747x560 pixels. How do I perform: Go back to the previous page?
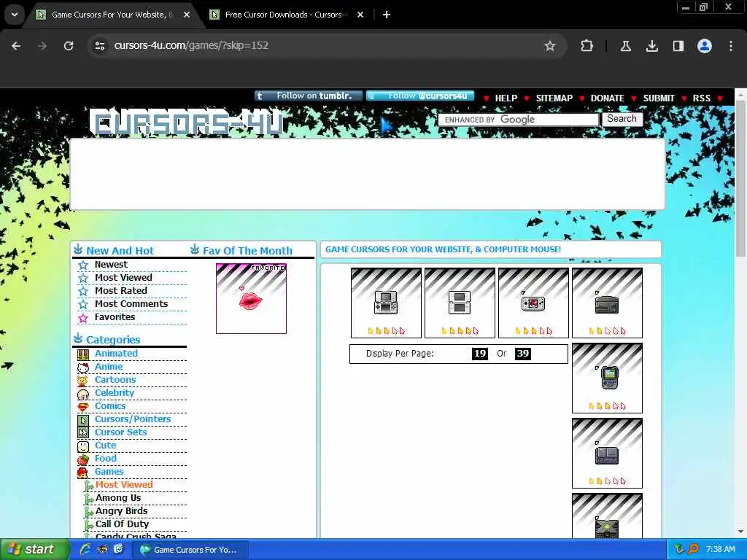click(16, 46)
